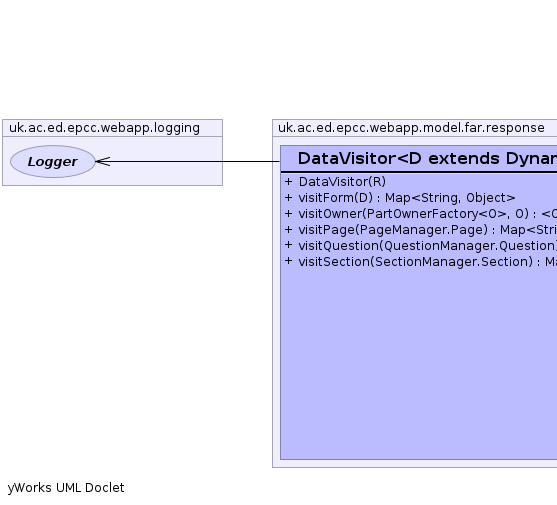
Task: Click the plus visibility marker beside visitOwner
Action: click(x=288, y=214)
